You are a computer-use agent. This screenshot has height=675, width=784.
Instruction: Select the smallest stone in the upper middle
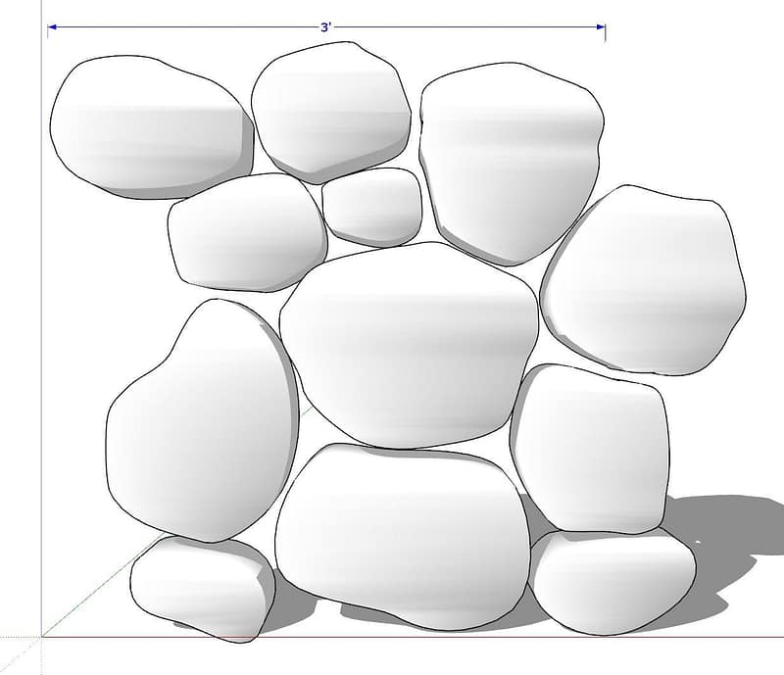pyautogui.click(x=372, y=206)
